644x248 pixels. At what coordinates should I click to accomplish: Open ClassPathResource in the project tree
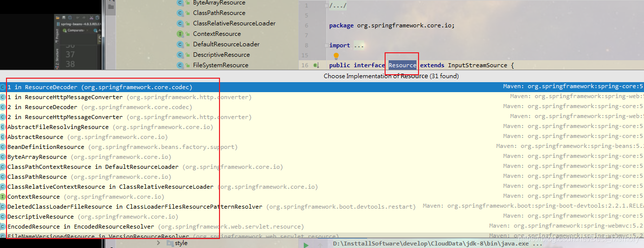pos(219,13)
